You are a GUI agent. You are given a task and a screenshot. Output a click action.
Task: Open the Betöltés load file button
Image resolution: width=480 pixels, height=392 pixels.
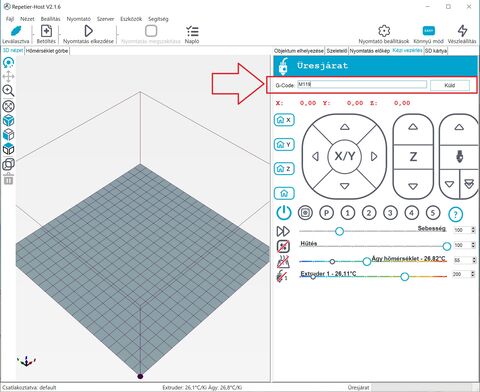pyautogui.click(x=46, y=31)
